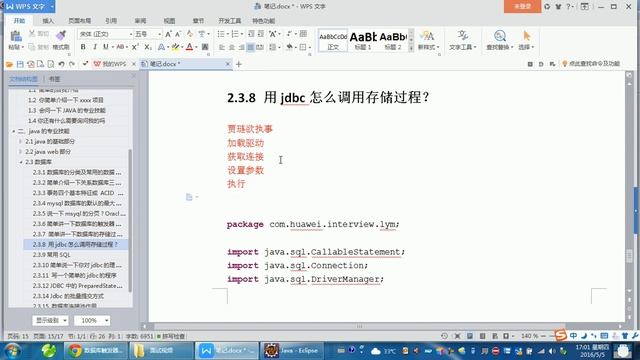Switch to the 视图 ribbon tab
640x360 pixels.
point(169,20)
